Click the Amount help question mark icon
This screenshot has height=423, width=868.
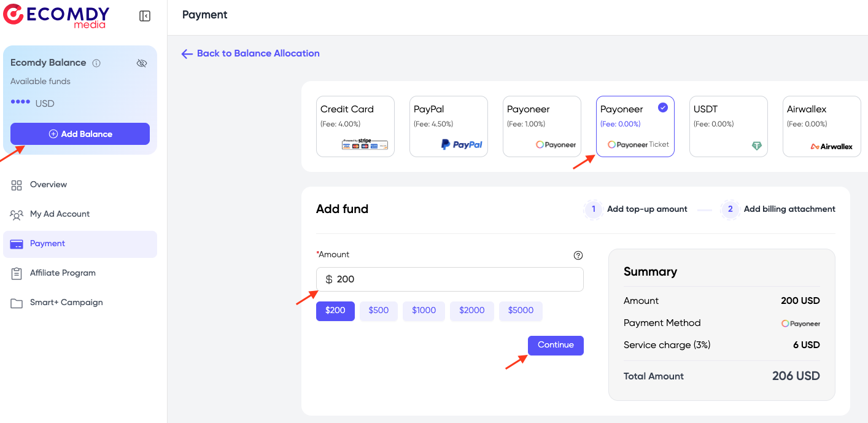coord(578,255)
